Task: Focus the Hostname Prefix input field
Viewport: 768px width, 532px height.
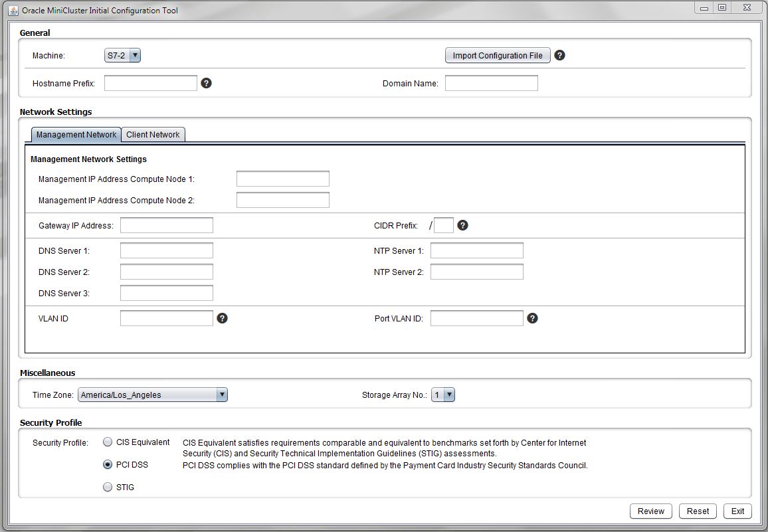Action: 151,83
